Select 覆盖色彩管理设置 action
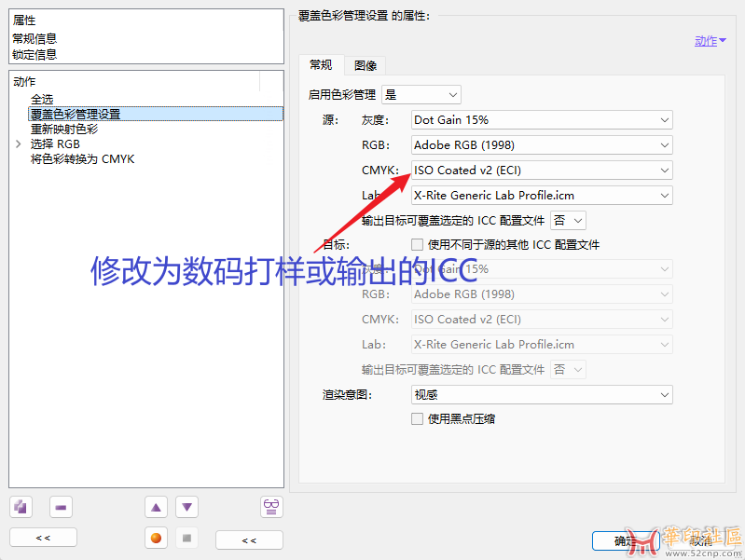The height and width of the screenshot is (560, 745). pyautogui.click(x=156, y=114)
